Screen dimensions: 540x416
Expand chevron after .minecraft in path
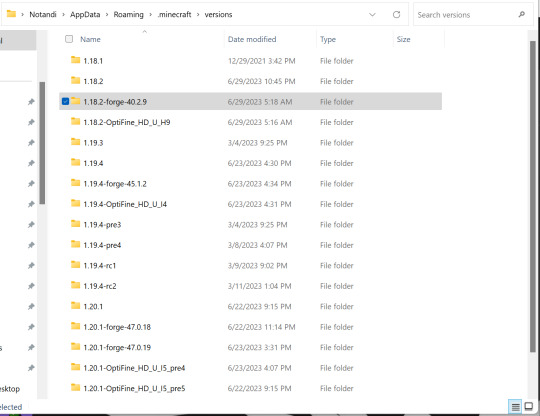pyautogui.click(x=198, y=14)
